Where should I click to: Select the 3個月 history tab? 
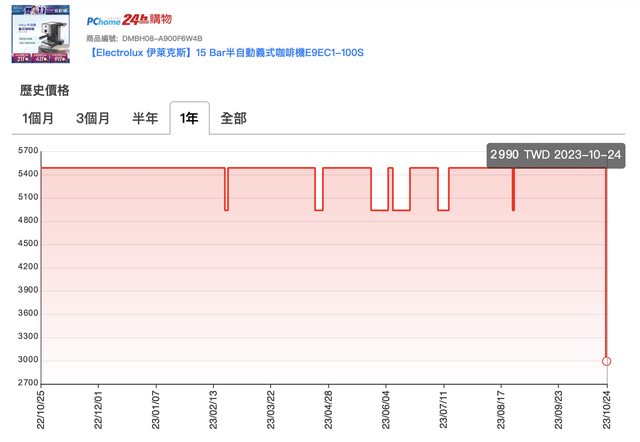pos(94,118)
